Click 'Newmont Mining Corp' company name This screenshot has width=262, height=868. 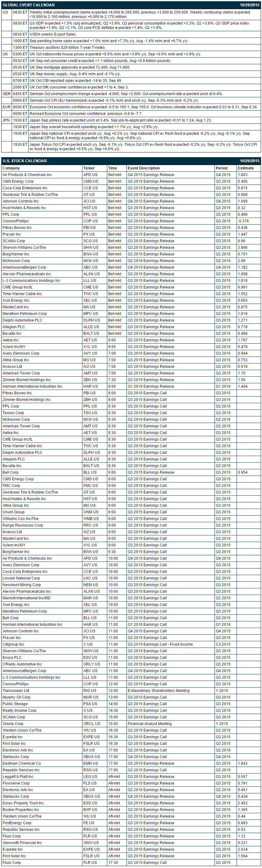pyautogui.click(x=21, y=585)
